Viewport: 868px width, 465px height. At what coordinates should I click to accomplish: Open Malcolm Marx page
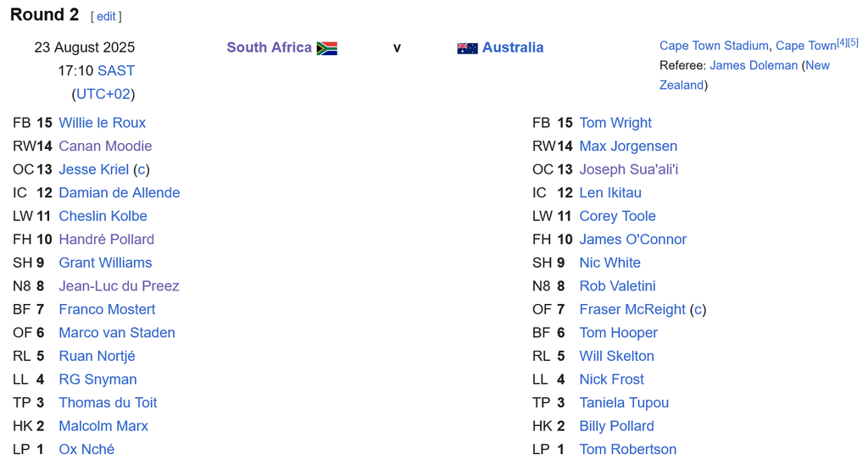click(x=103, y=426)
